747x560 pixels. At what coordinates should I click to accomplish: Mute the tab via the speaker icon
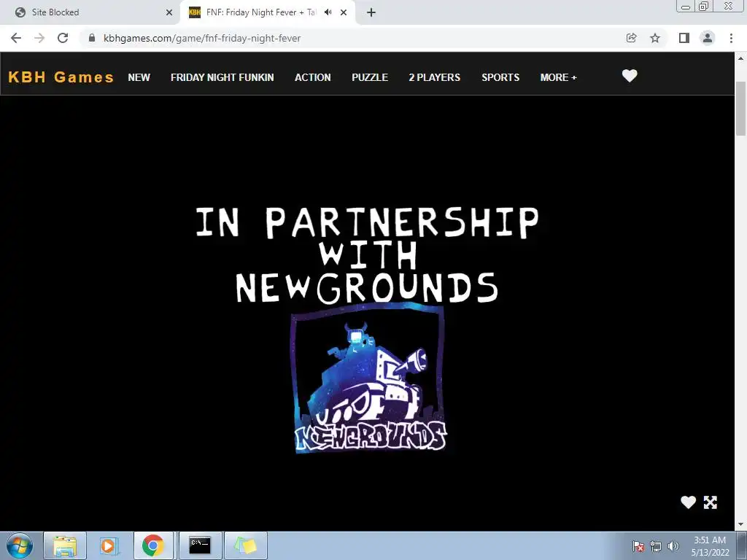[x=328, y=12]
